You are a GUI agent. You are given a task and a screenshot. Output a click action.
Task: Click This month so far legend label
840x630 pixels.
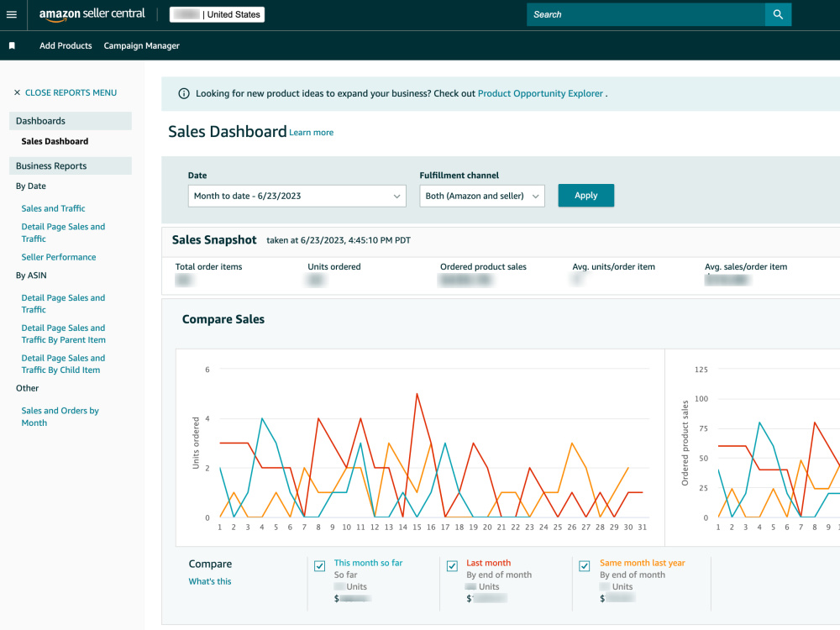pos(368,563)
